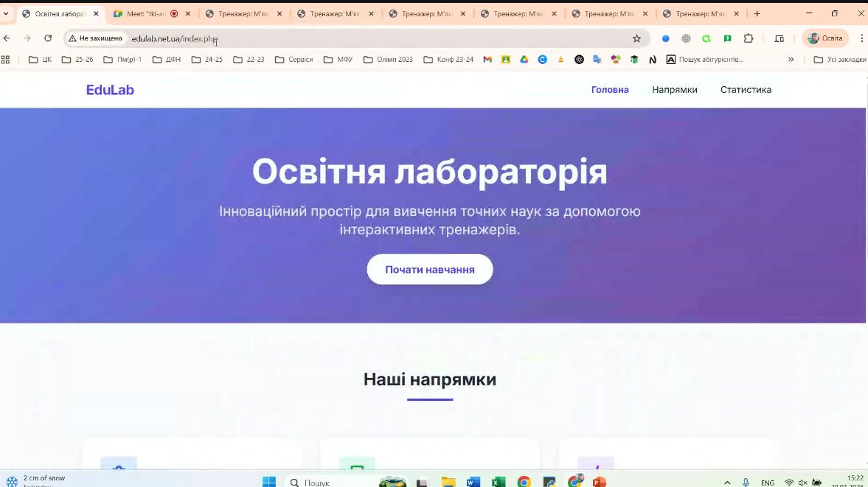Open the Windows Start menu
The width and height of the screenshot is (868, 487).
269,482
